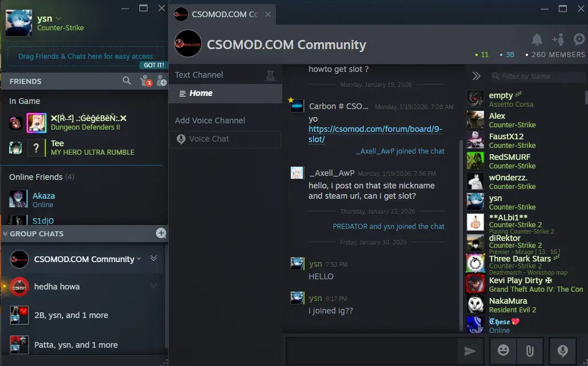Click the chat history scrollbar
588x366 pixels.
pos(461,235)
